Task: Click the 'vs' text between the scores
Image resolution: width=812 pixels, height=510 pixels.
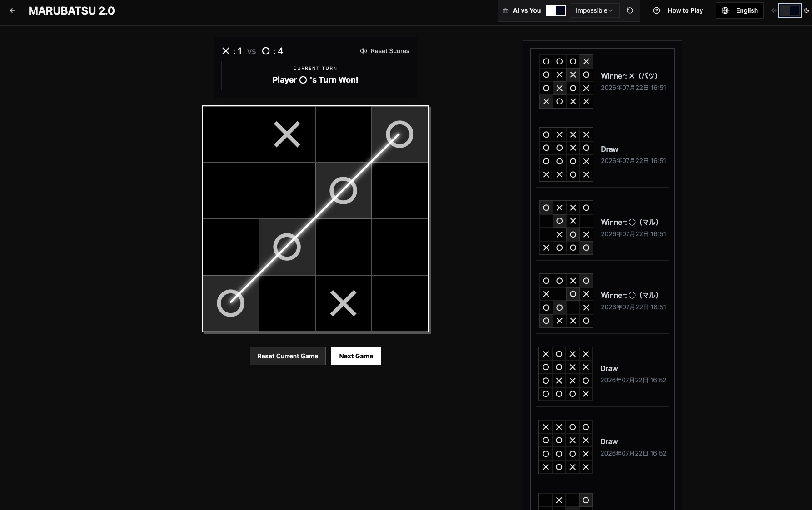Action: pos(252,51)
